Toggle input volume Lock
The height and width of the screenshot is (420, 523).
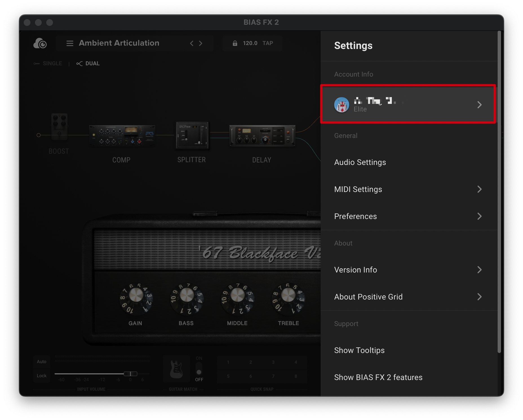point(42,376)
